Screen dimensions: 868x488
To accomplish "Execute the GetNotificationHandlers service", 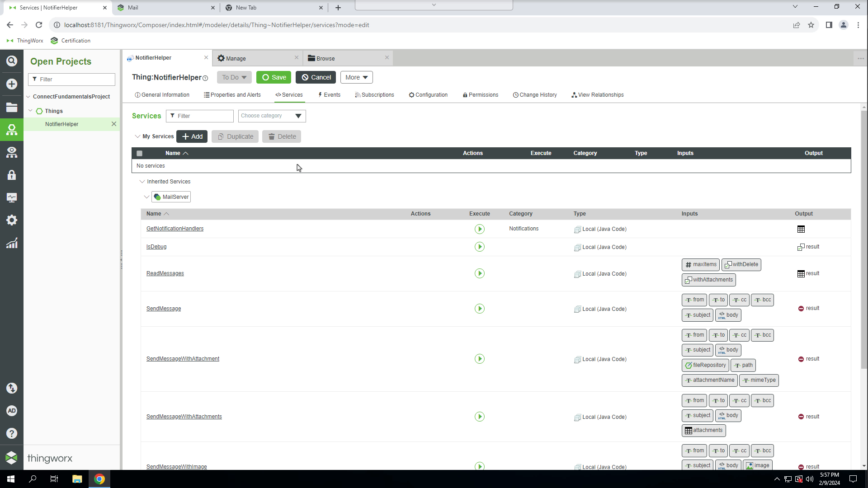I will 480,229.
